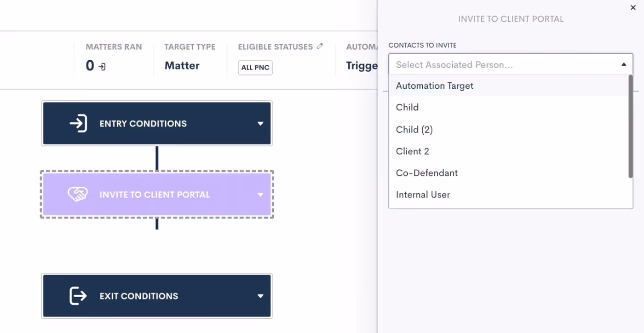The height and width of the screenshot is (333, 644).
Task: Click the Contacts to Invite label
Action: click(x=422, y=45)
